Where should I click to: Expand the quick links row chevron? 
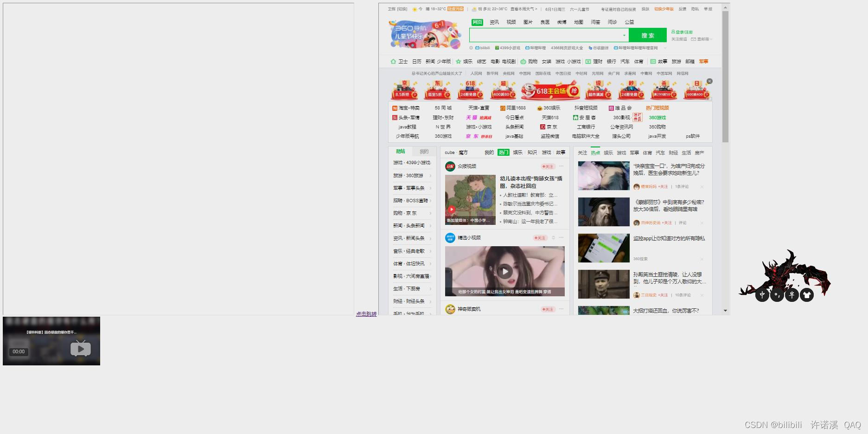(x=665, y=48)
